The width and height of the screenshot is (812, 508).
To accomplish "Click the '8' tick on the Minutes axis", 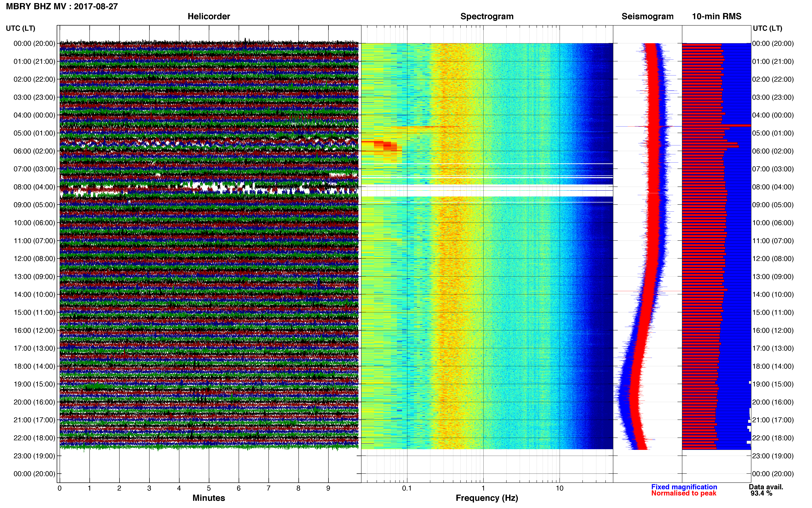I will (x=298, y=488).
